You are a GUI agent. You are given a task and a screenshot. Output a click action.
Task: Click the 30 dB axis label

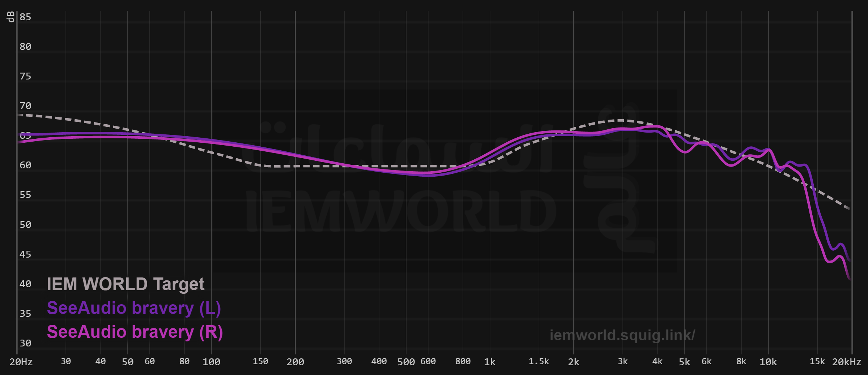coord(25,343)
